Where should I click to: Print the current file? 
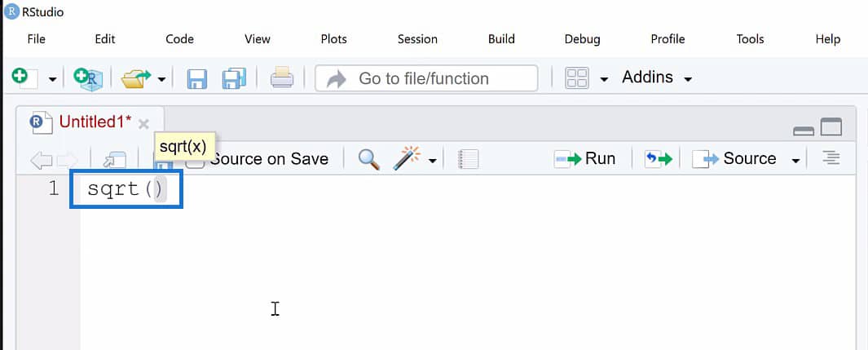point(282,78)
